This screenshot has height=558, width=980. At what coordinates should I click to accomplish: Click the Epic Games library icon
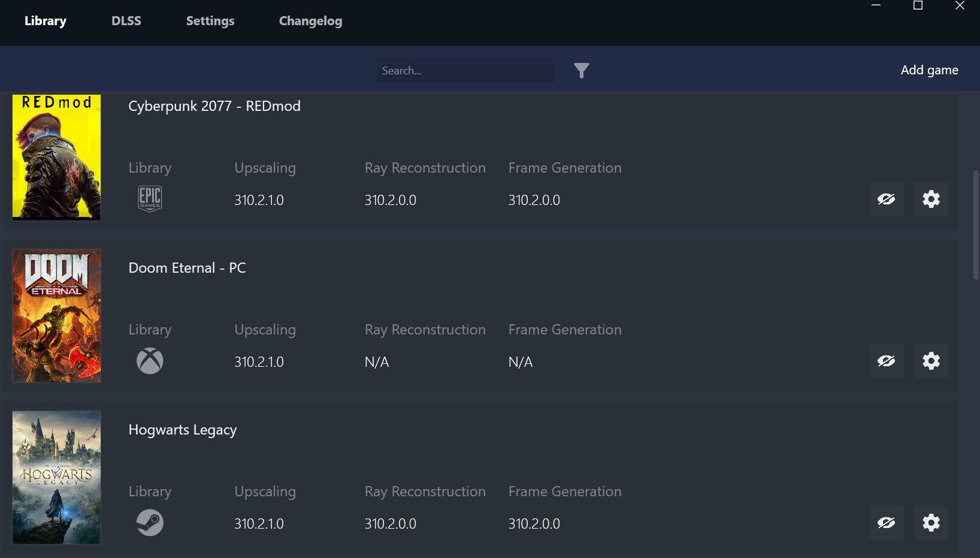tap(150, 199)
